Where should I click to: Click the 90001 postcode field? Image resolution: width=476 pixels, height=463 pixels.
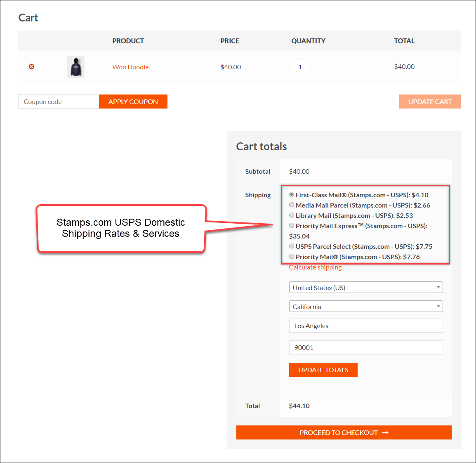pyautogui.click(x=366, y=347)
